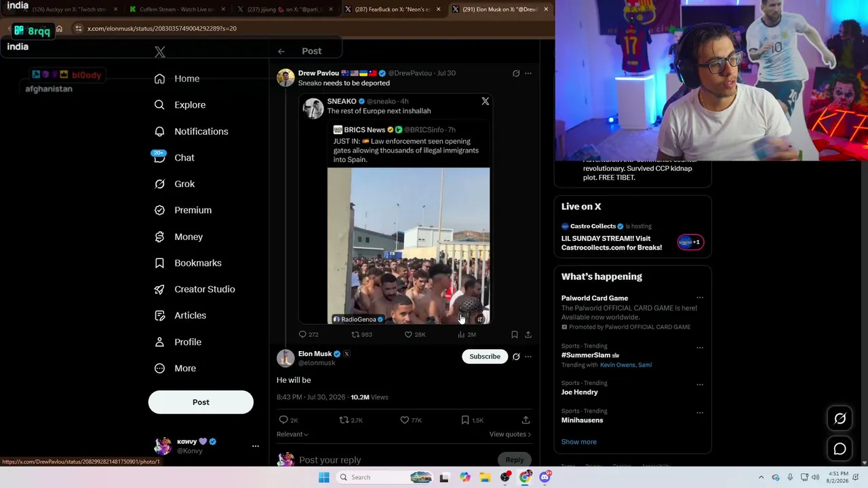The width and height of the screenshot is (868, 488).
Task: Select the Elon Musk on X browser tab
Action: 500,9
